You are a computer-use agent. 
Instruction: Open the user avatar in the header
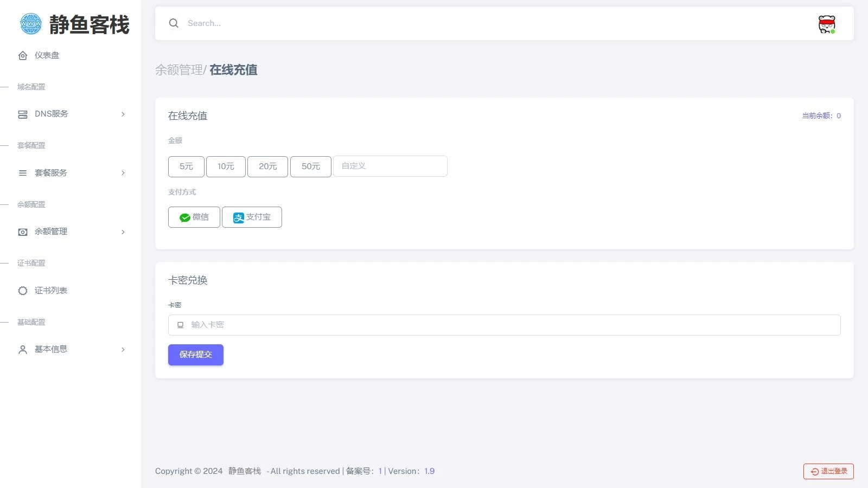click(x=826, y=24)
